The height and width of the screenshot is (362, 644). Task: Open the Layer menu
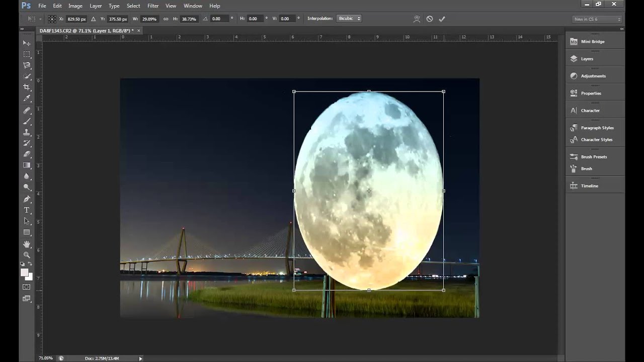[96, 6]
